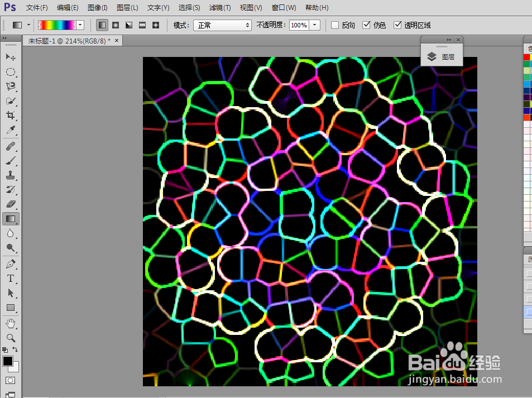
Task: Select the Elliptical Marquee tool
Action: (11, 72)
